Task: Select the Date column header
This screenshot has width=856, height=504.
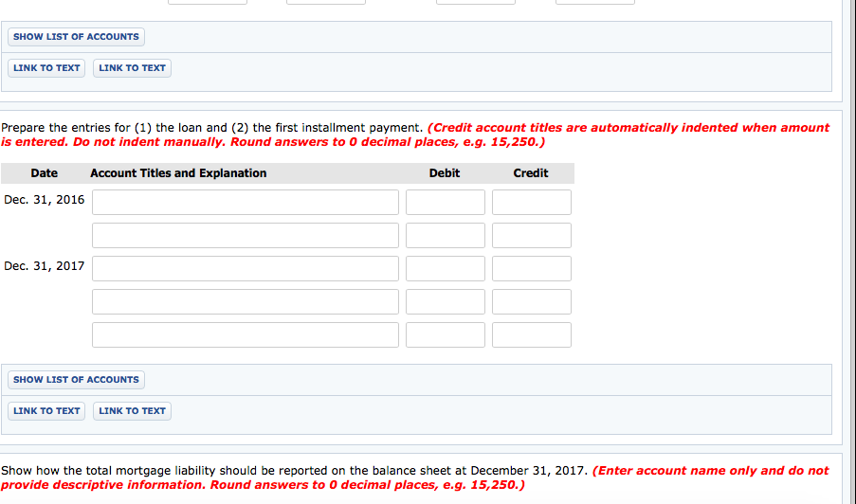Action: click(x=45, y=173)
